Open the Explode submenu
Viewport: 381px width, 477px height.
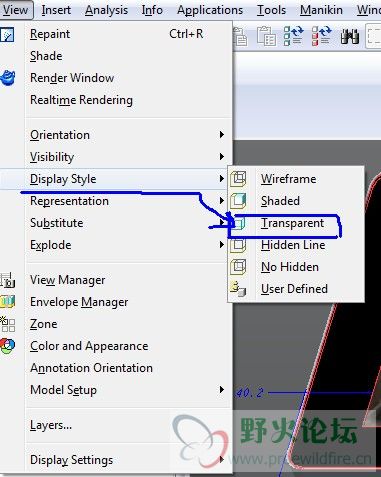pos(116,245)
